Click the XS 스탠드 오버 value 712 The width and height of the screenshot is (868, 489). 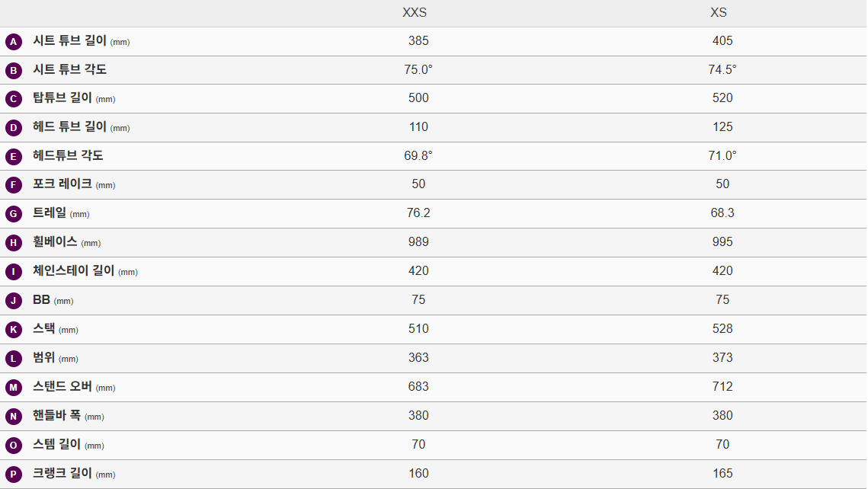point(722,386)
